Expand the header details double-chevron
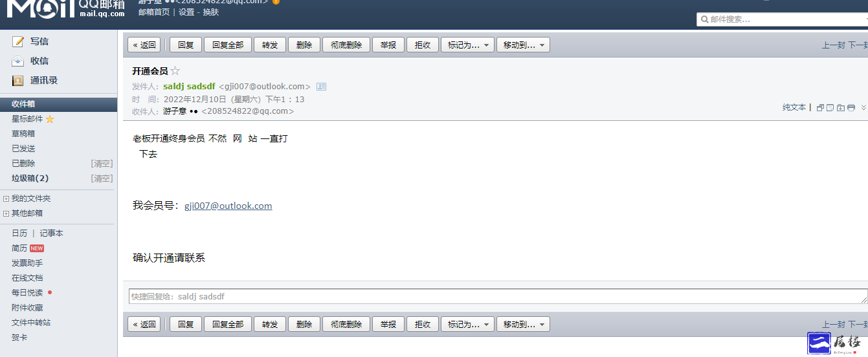 [x=863, y=107]
